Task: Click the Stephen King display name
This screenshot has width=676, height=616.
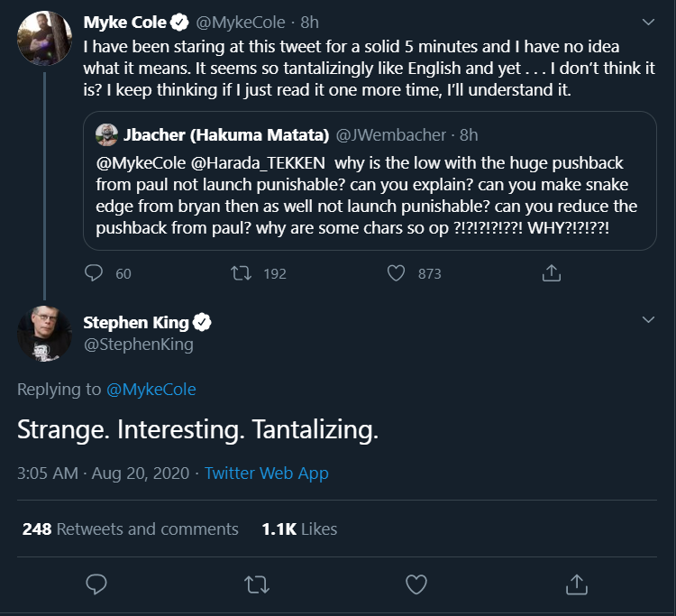Action: tap(136, 323)
